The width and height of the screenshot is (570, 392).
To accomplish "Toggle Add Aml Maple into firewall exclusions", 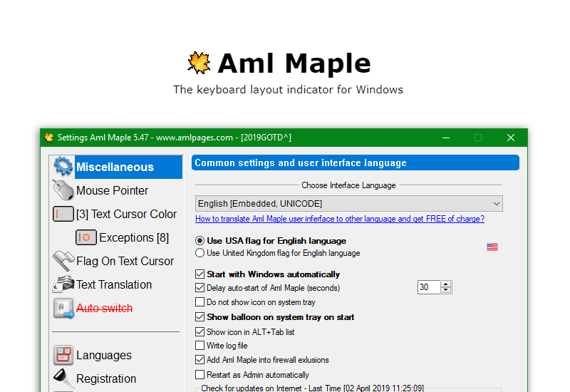I will click(x=199, y=360).
